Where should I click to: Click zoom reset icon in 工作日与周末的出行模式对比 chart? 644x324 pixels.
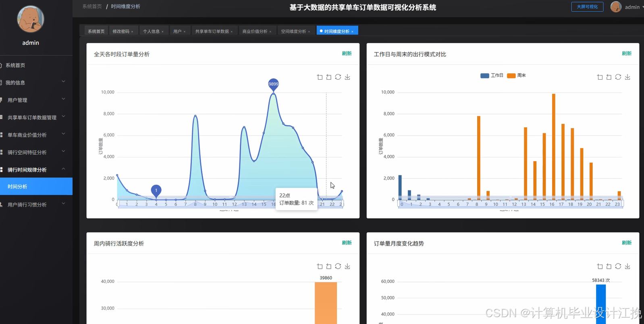609,77
